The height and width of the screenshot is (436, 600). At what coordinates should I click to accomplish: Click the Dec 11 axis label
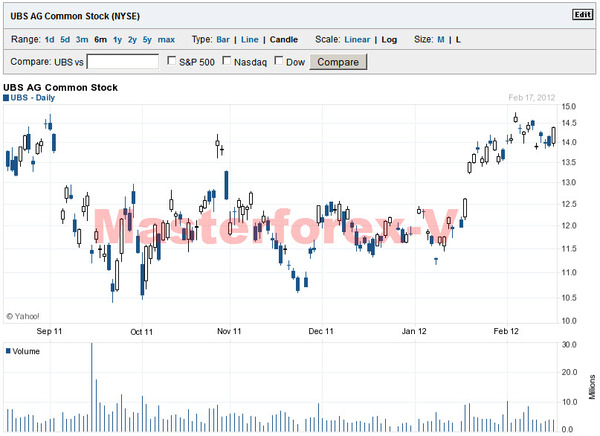pyautogui.click(x=321, y=331)
